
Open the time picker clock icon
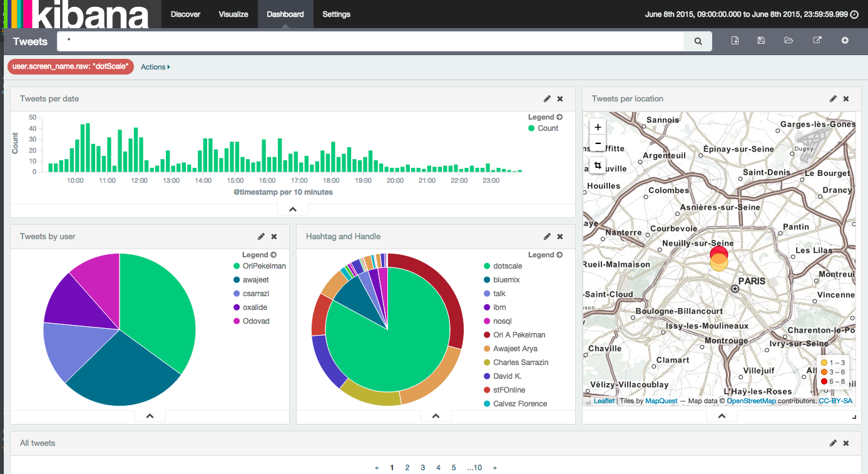[x=854, y=14]
